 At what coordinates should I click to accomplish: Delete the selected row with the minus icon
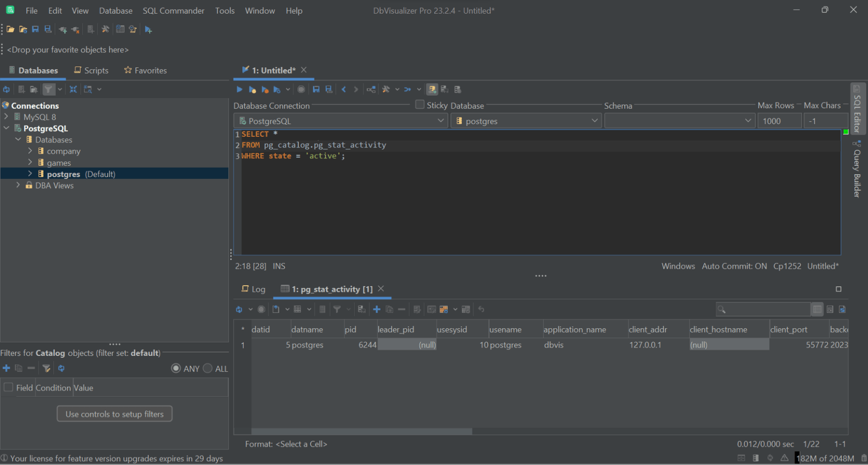coord(402,309)
